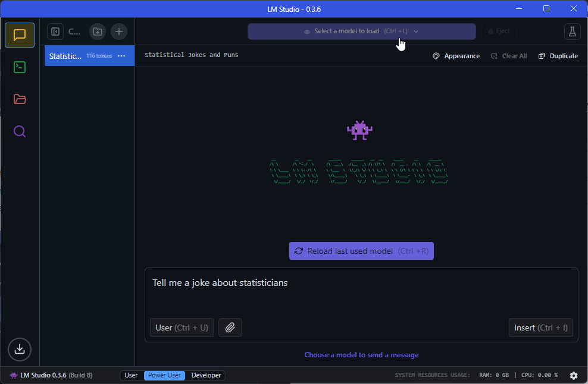Clear All messages in the chat
Viewport: 588px width, 384px height.
point(509,56)
